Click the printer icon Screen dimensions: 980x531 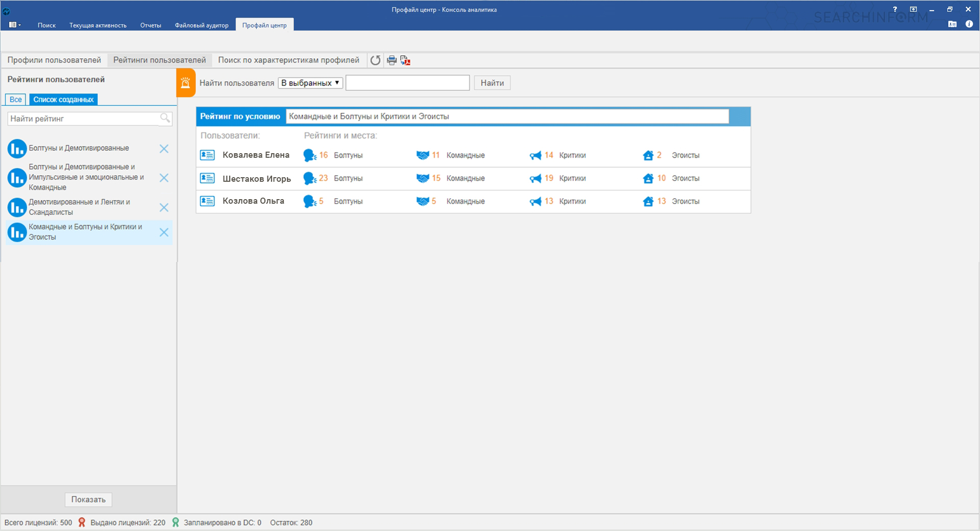(x=391, y=60)
